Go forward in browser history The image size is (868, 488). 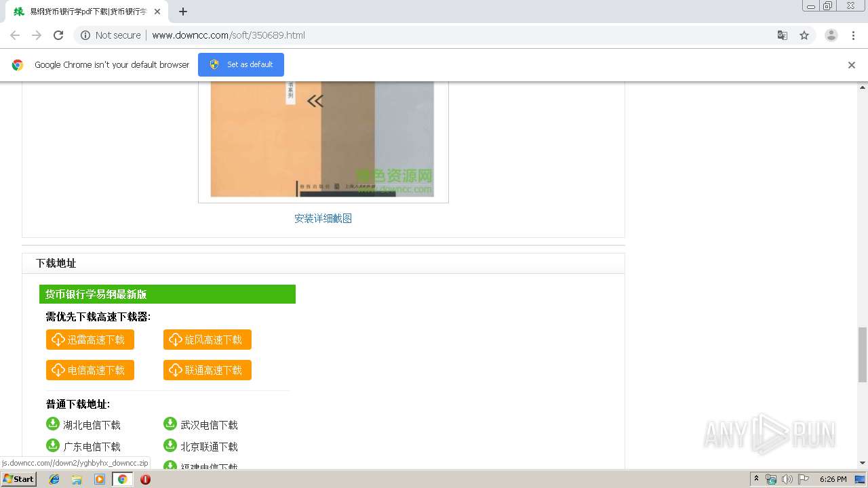pos(37,35)
